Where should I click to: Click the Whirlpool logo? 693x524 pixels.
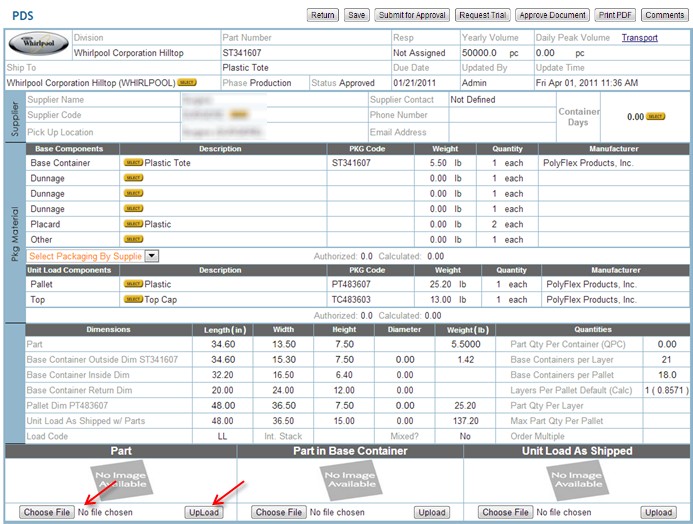coord(39,44)
